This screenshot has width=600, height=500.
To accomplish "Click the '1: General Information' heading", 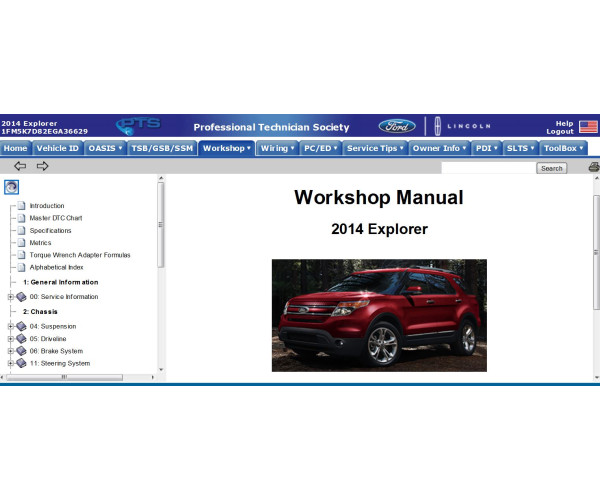I will click(60, 282).
